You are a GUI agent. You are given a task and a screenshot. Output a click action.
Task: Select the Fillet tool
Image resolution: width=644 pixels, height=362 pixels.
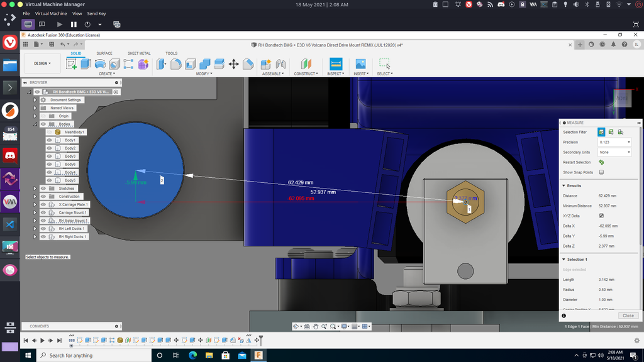pyautogui.click(x=176, y=64)
